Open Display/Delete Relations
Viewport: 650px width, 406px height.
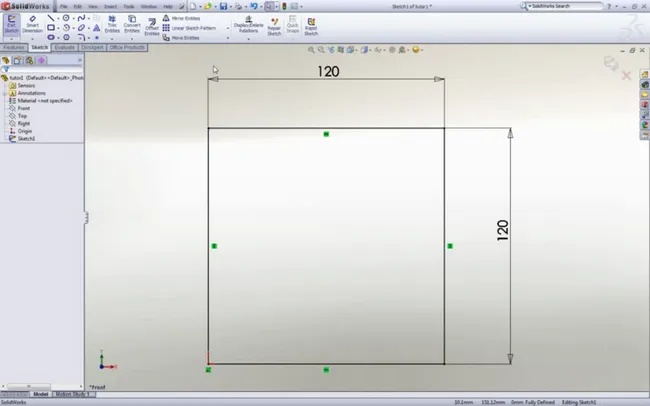pyautogui.click(x=248, y=25)
